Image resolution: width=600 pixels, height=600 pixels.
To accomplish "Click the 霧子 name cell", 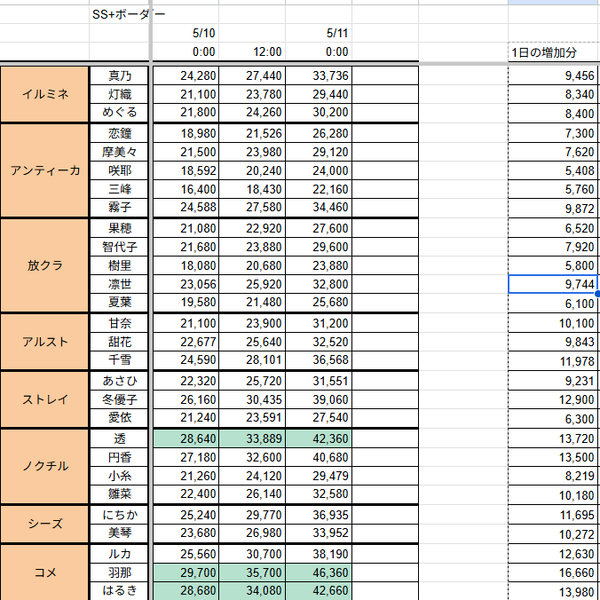I will coord(119,207).
